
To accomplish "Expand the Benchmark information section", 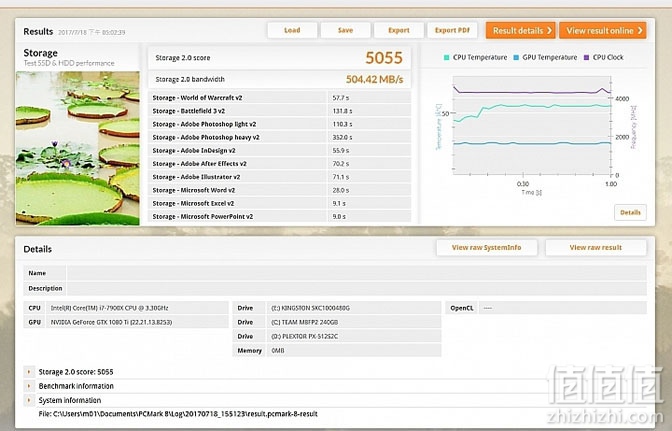I will coord(29,386).
